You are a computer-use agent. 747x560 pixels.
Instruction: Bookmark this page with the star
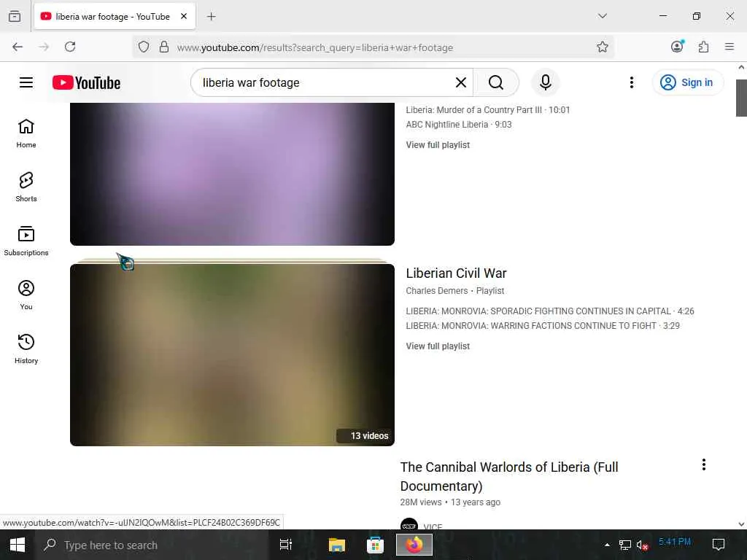tap(602, 47)
